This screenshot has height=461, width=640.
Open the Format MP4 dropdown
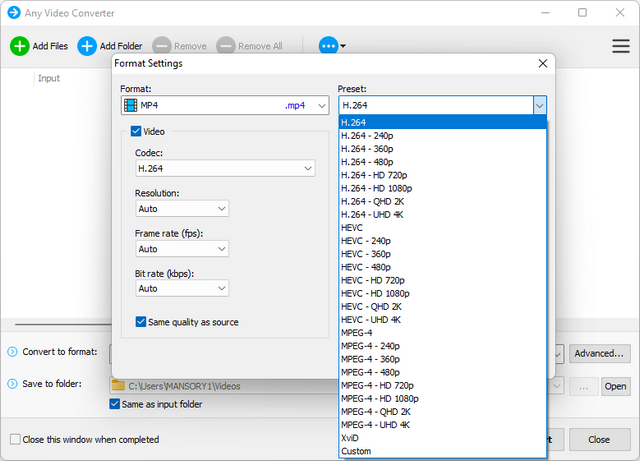click(224, 105)
